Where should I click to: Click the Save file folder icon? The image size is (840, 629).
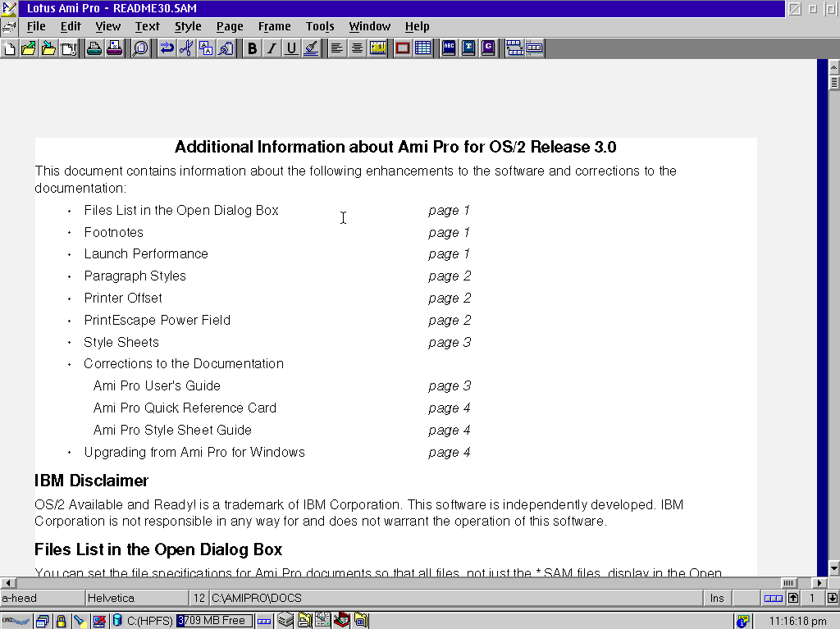coord(48,48)
